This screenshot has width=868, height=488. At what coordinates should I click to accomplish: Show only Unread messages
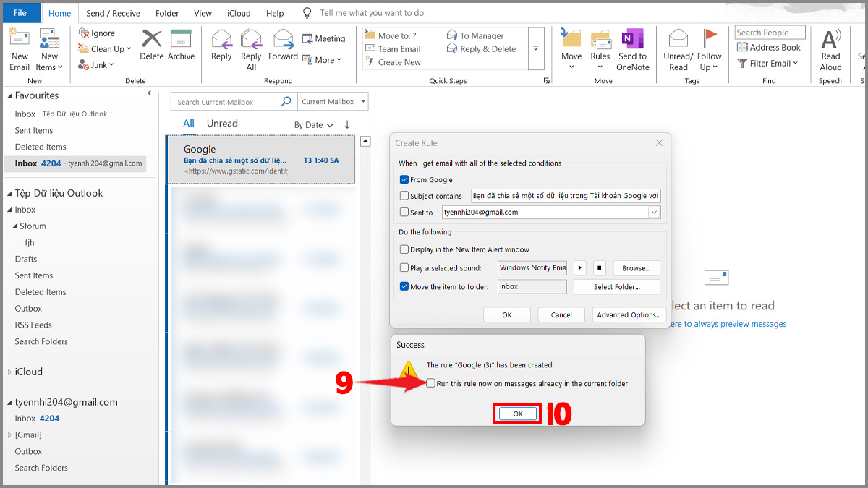[x=222, y=124]
